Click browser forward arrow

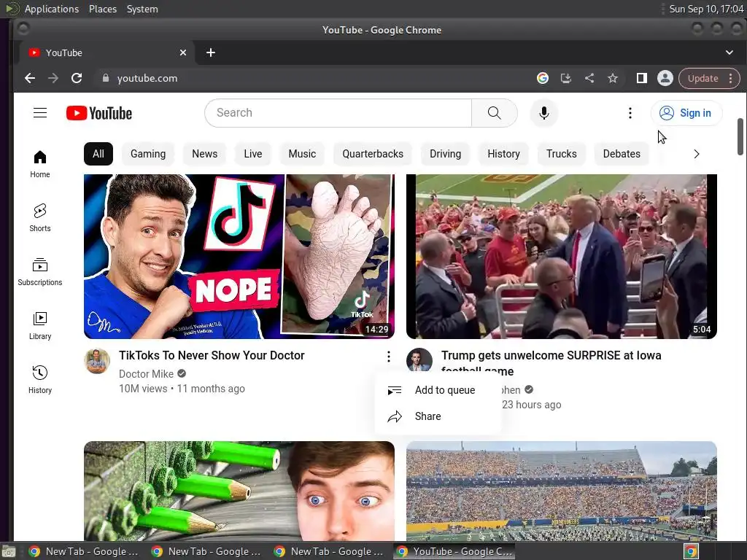[x=53, y=78]
